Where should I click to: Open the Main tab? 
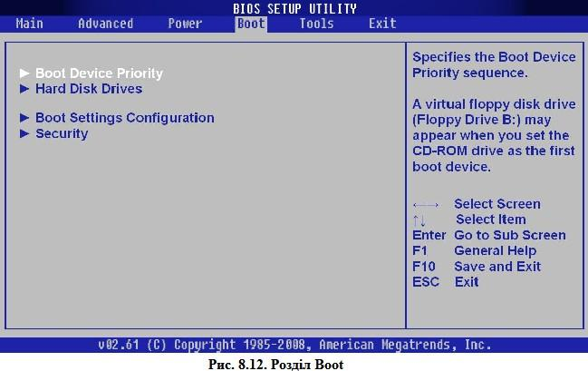tap(29, 24)
